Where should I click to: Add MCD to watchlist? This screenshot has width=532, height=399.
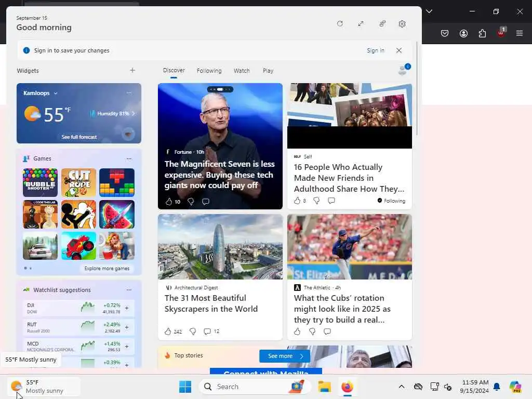[x=127, y=347]
